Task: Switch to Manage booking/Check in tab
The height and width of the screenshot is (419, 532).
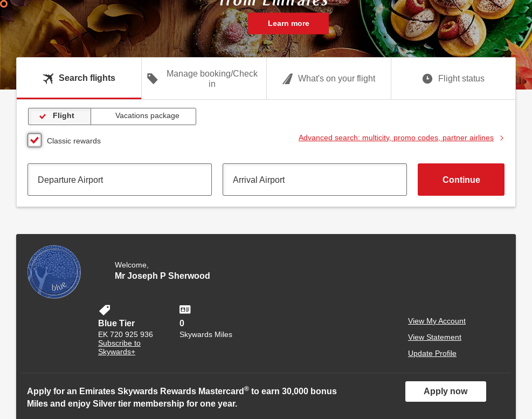Action: (x=204, y=78)
